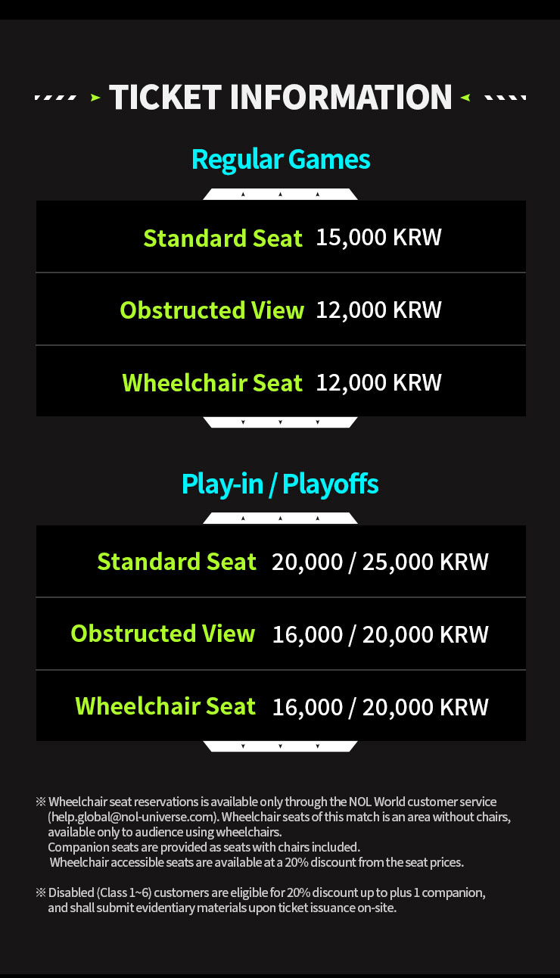The width and height of the screenshot is (560, 978).
Task: Click Playoffs Wheelchair Seat 16,000 / 20,000 KRW price
Action: tap(381, 707)
